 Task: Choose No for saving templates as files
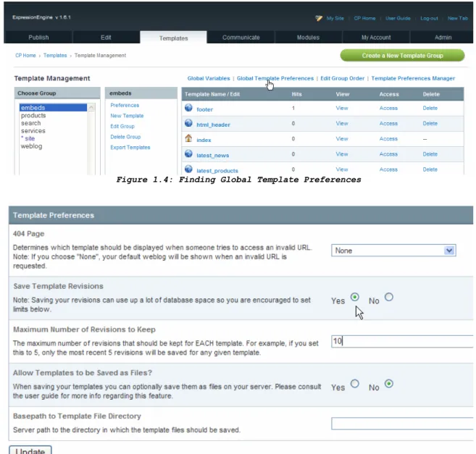tap(389, 384)
